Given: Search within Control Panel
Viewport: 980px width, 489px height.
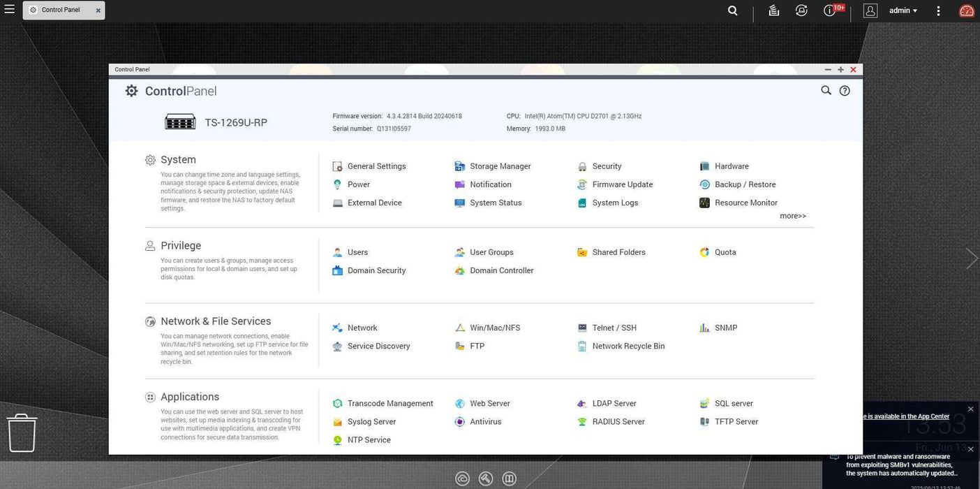Looking at the screenshot, I should point(826,90).
